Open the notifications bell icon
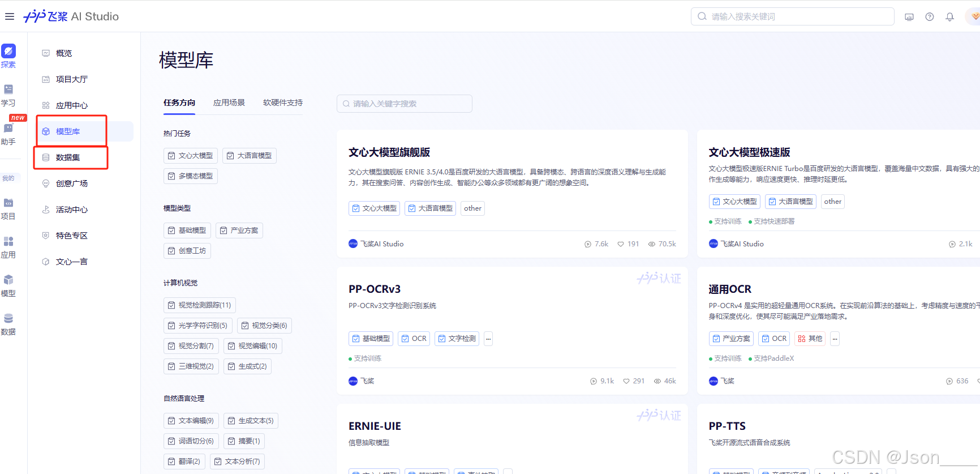Screen dimensions: 980x474 950,17
